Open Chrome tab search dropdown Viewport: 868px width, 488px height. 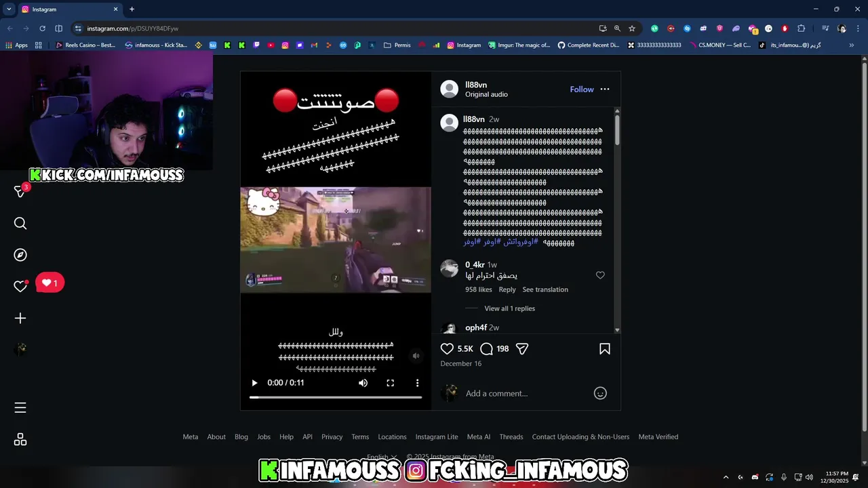9,9
